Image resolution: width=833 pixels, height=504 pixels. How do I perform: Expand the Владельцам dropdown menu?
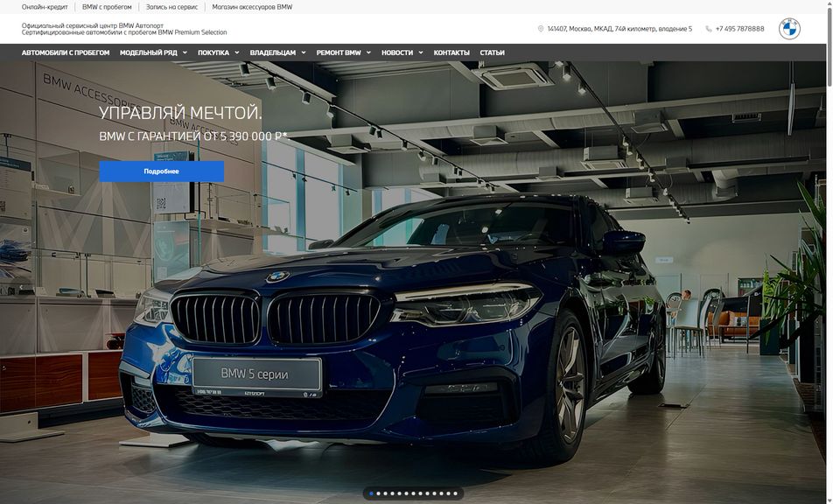tap(278, 52)
